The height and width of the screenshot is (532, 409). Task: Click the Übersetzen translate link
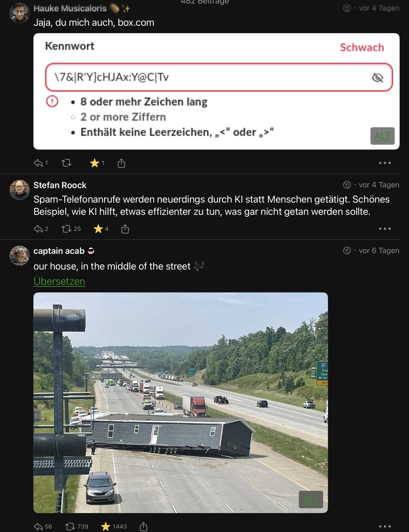click(59, 281)
